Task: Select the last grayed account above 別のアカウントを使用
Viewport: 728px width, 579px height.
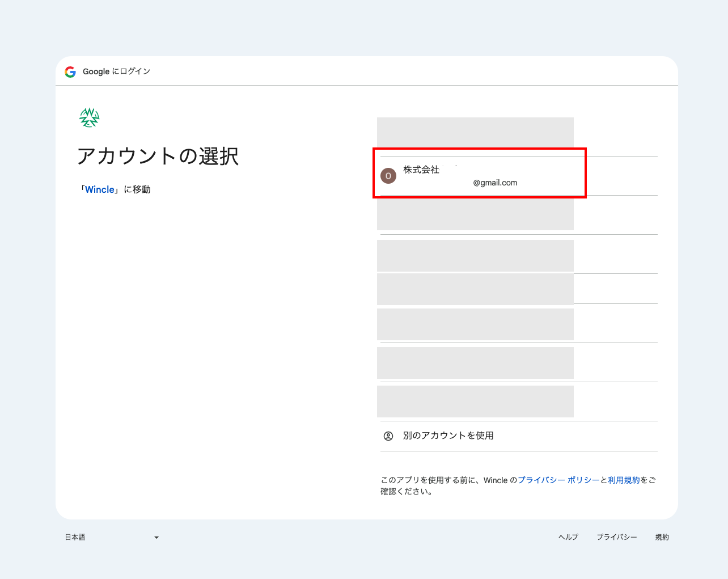Action: coord(475,402)
